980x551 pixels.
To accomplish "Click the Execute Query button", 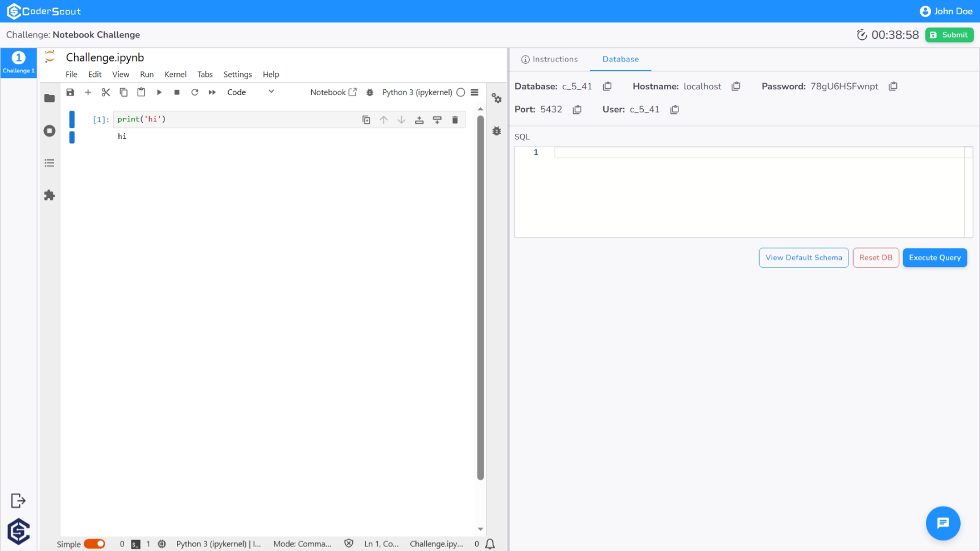I will [934, 257].
